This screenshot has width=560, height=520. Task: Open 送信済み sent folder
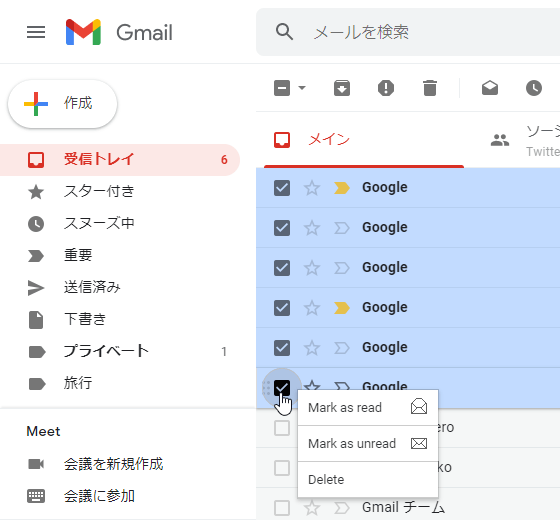(120, 288)
